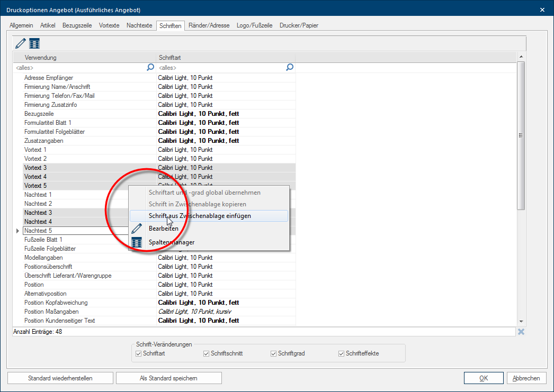The image size is (554, 392).
Task: Click pencil icon beside Bearbeiten menu entry
Action: coord(137,229)
